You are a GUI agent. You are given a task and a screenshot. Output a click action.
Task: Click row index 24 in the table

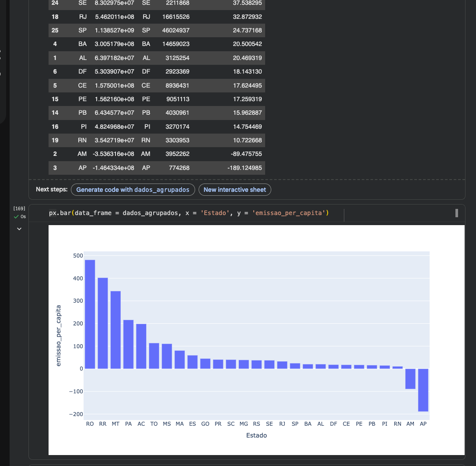[55, 3]
